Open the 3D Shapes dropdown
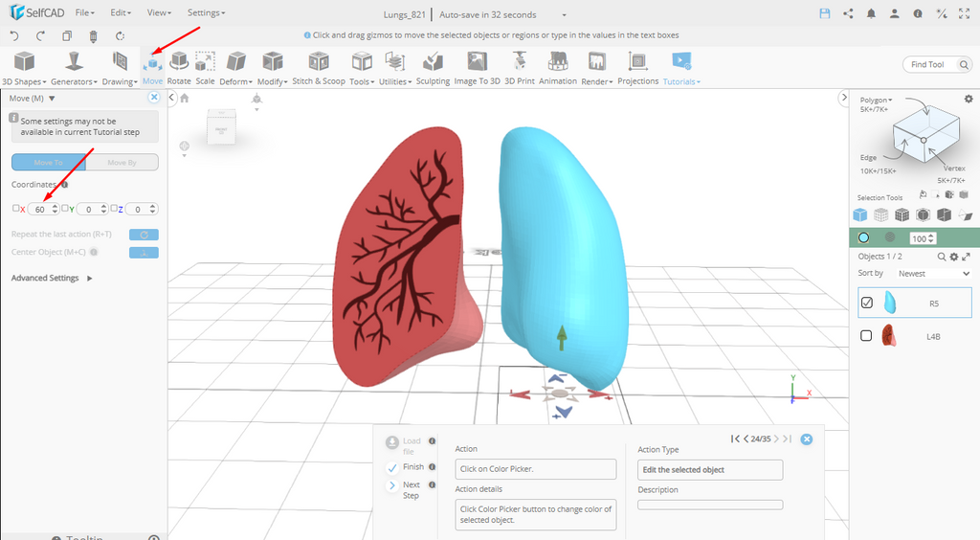980x540 pixels. [24, 69]
